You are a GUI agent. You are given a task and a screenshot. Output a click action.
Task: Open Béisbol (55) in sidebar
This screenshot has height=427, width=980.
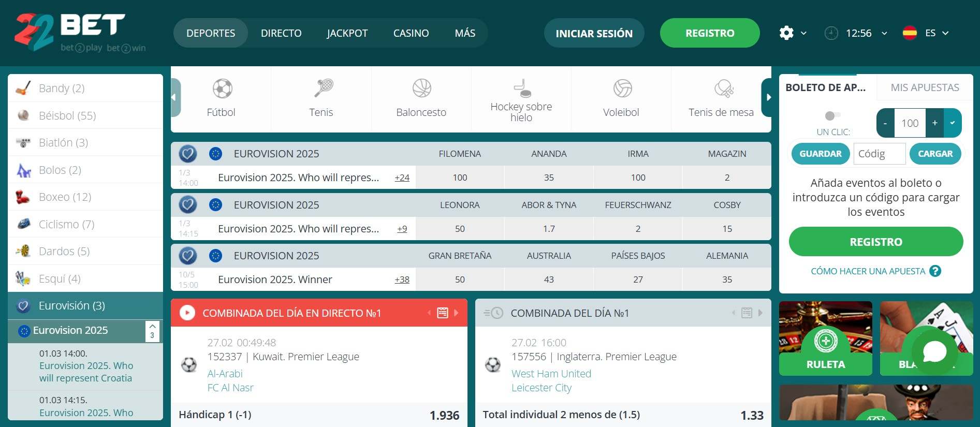[x=85, y=115]
